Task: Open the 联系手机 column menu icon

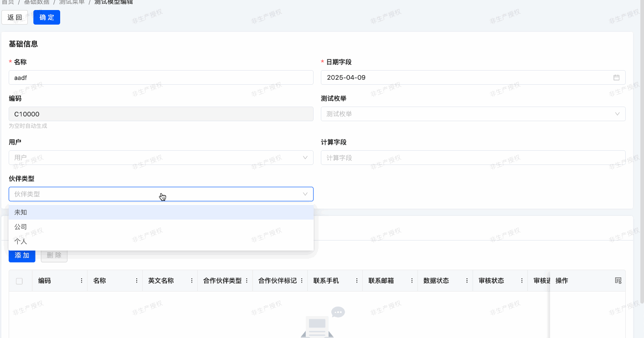Action: click(x=357, y=281)
